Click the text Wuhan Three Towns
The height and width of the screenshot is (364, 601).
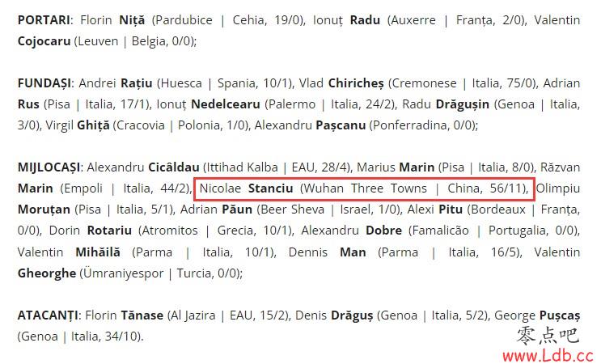365,188
